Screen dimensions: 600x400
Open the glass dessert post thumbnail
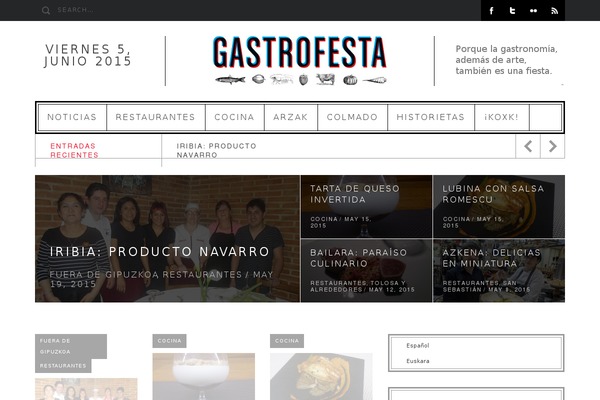point(204,376)
